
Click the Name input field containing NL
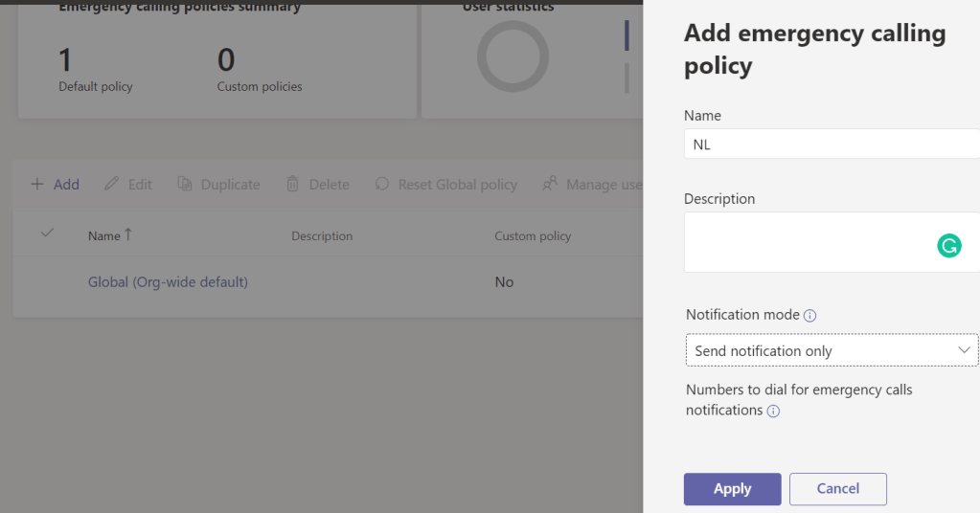[x=831, y=145]
